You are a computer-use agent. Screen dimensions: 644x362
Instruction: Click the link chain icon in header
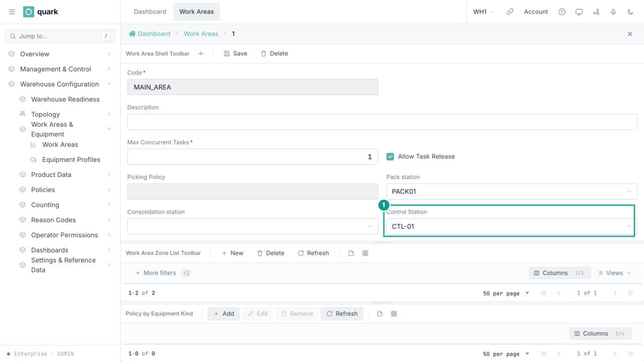(x=510, y=12)
